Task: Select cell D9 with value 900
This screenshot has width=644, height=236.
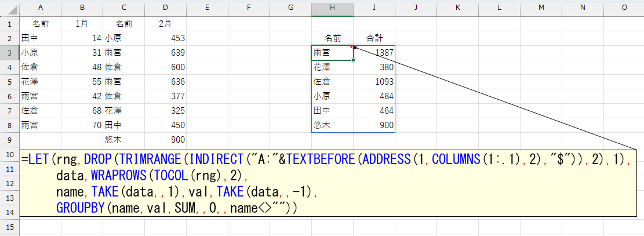Action: tap(165, 140)
